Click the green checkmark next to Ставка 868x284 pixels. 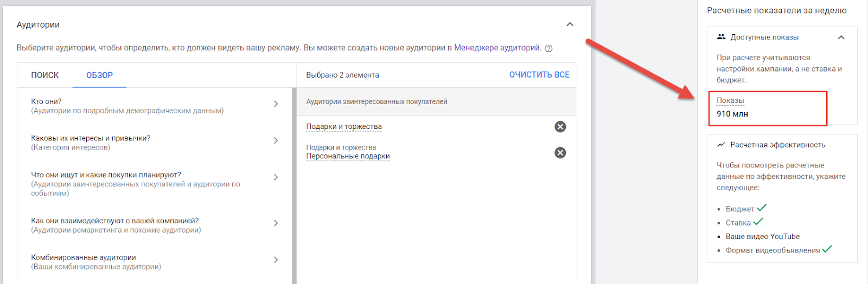(x=758, y=221)
